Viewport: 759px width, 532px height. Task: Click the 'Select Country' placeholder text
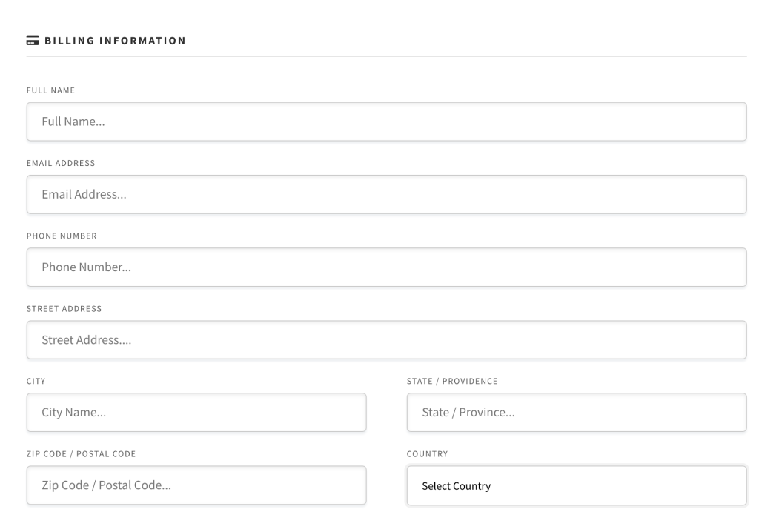click(457, 486)
